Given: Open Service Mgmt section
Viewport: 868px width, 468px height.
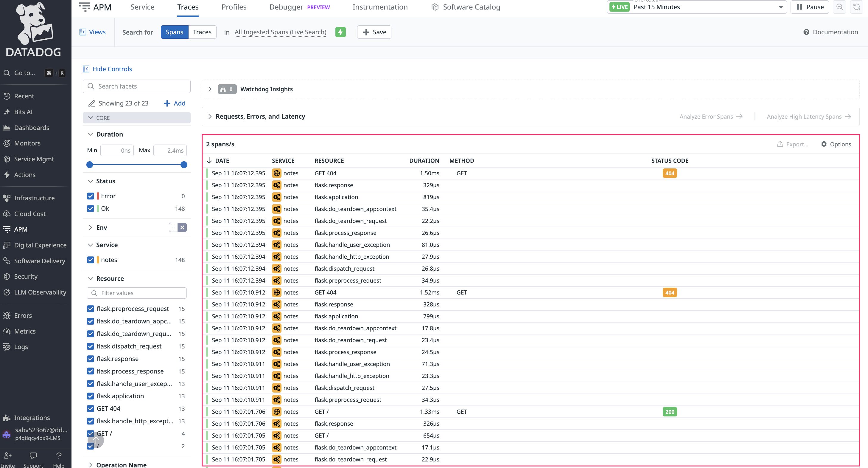Looking at the screenshot, I should [34, 159].
